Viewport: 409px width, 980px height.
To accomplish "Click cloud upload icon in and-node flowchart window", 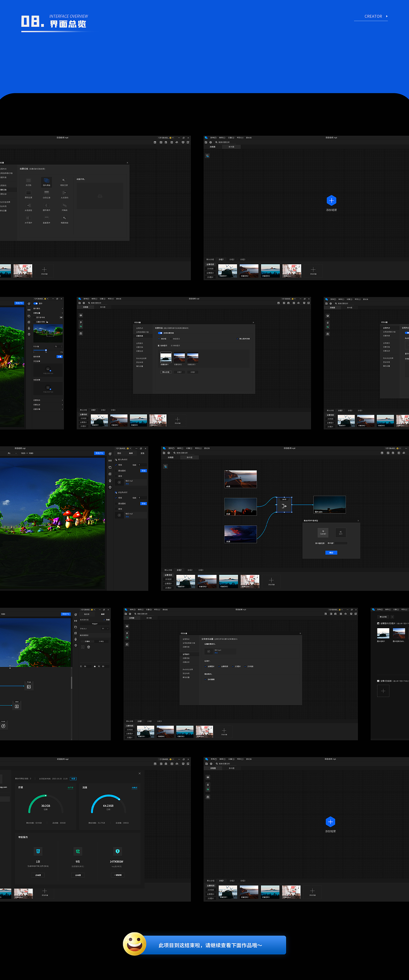I will pos(404,453).
